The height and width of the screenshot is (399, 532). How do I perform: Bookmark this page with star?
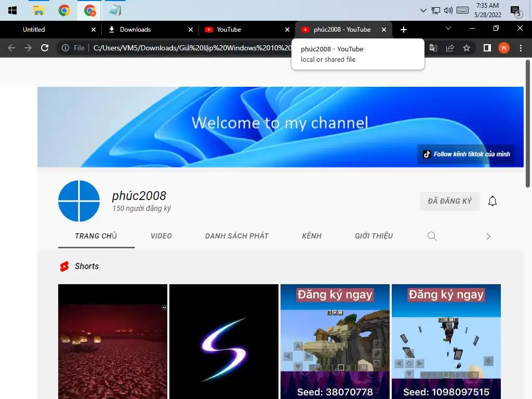click(467, 48)
